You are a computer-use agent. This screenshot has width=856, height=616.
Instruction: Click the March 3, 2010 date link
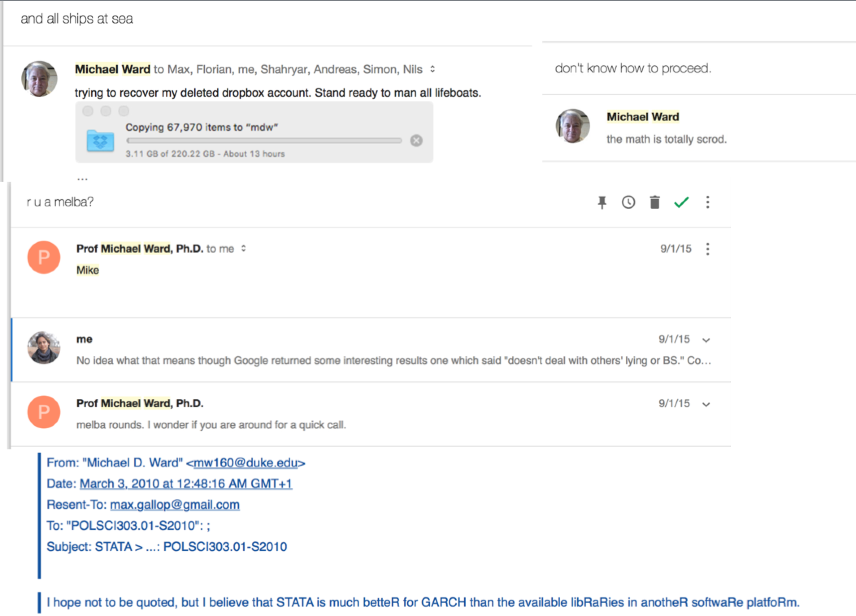(x=186, y=484)
